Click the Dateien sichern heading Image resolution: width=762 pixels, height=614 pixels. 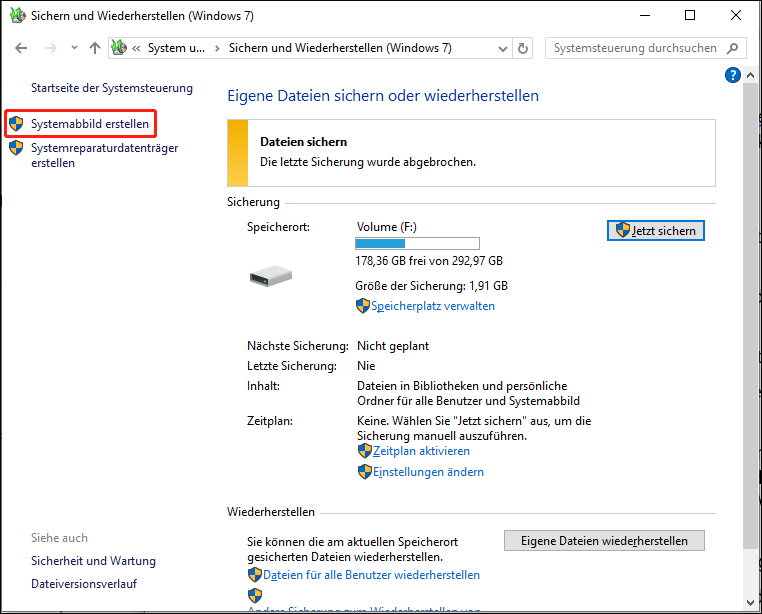(304, 141)
